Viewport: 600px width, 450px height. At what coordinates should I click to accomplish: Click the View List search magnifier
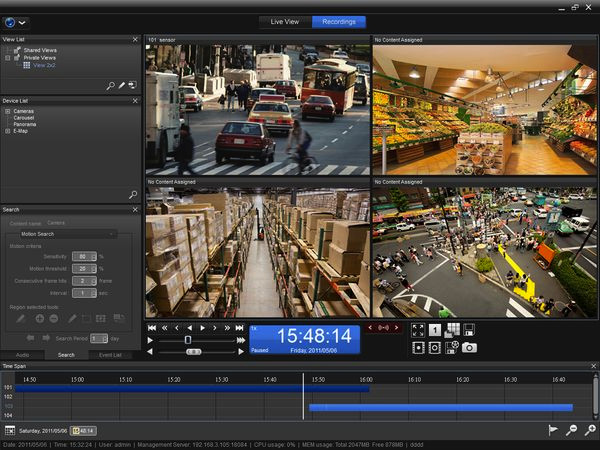tap(110, 86)
